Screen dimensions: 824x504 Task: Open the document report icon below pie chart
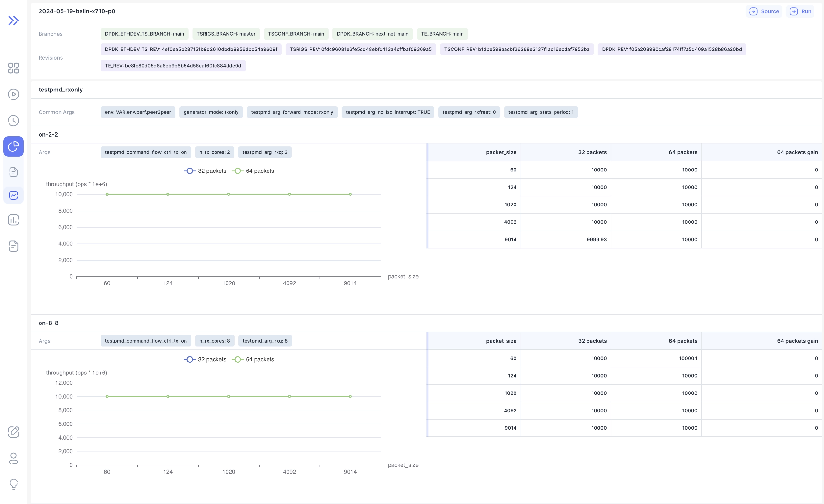click(13, 172)
